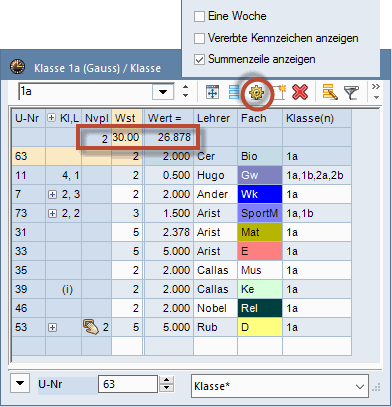The width and height of the screenshot is (392, 407).
Task: Click the 2.378 value cell
Action: click(169, 232)
